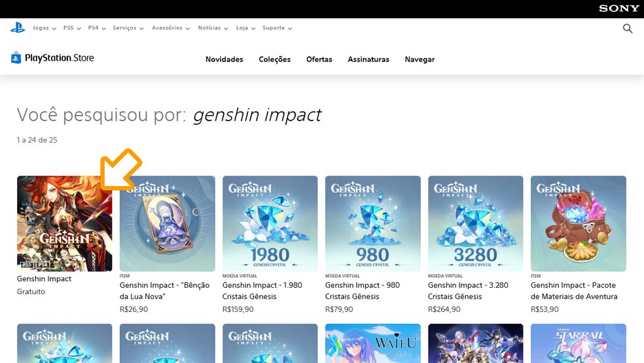
Task: Open the Assinaturas store tab
Action: click(x=368, y=59)
